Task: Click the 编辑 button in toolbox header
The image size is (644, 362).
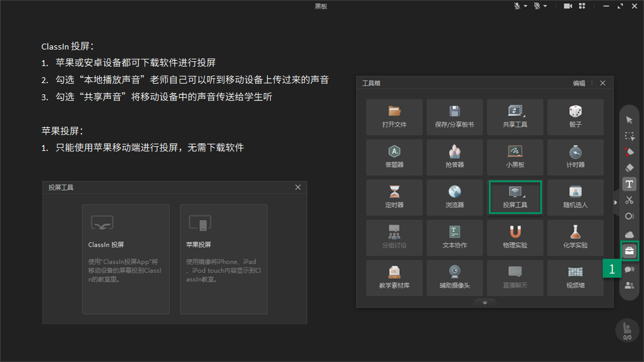Action: tap(579, 83)
